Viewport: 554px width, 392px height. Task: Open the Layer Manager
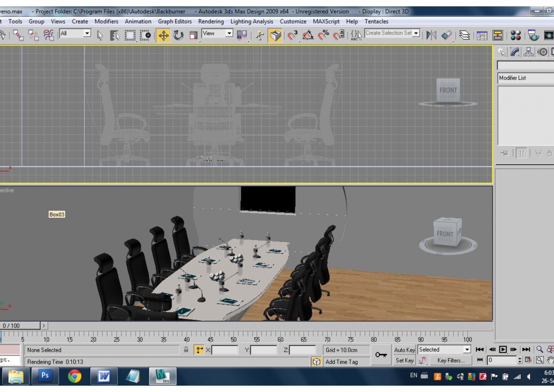click(x=465, y=35)
